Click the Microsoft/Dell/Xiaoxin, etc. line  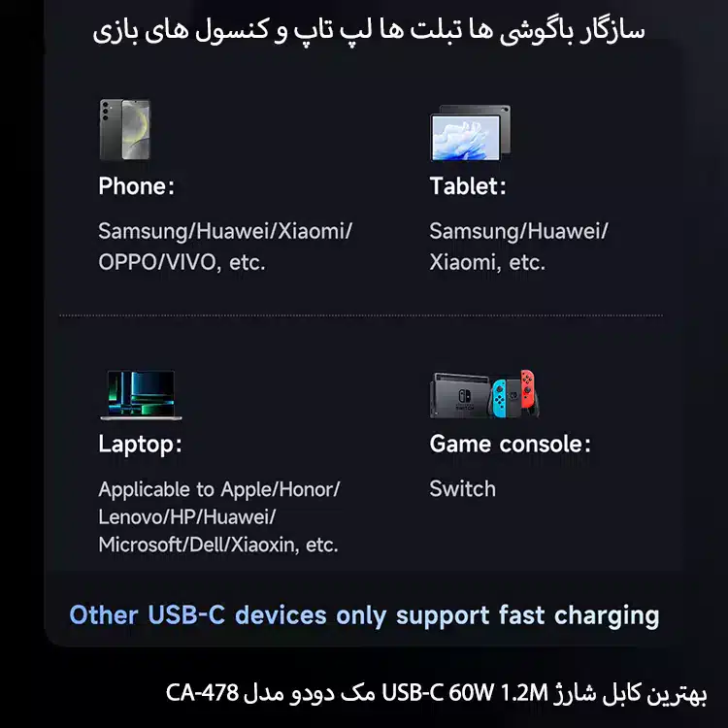[218, 545]
